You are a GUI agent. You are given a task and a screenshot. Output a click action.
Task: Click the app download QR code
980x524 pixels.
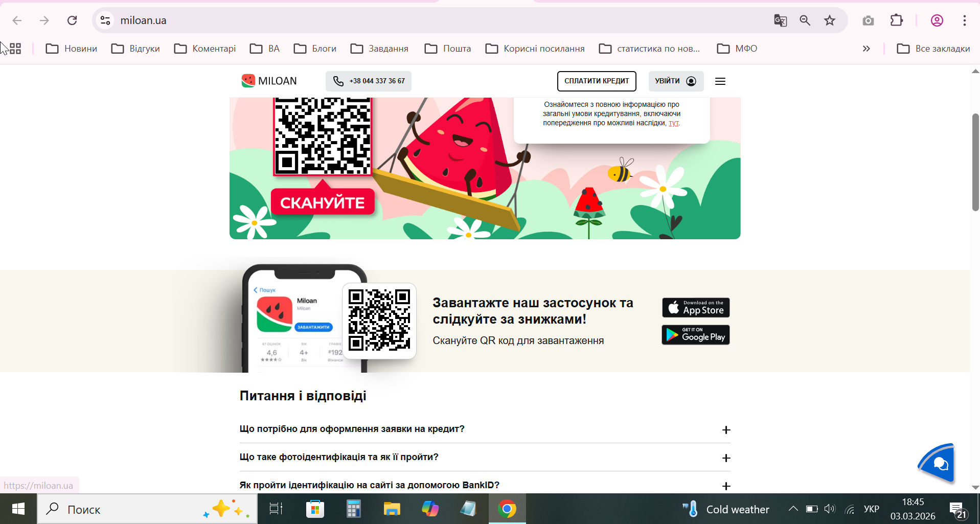(x=379, y=321)
